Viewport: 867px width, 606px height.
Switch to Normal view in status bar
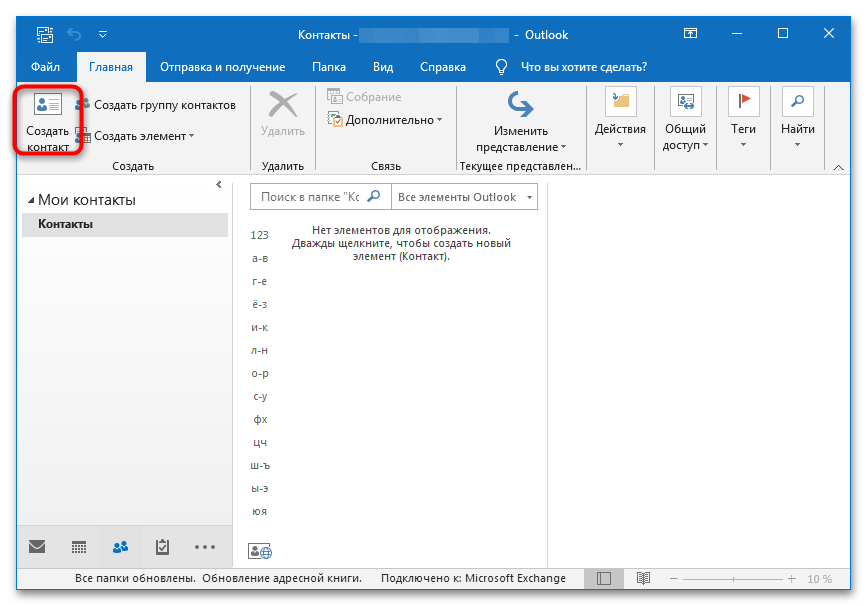click(x=604, y=578)
